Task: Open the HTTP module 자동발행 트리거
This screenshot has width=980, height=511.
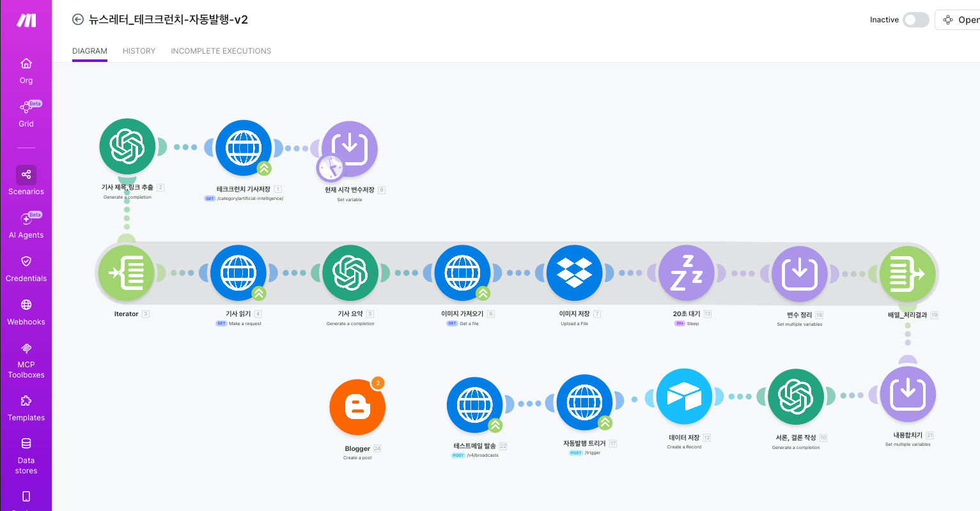Action: [x=585, y=402]
